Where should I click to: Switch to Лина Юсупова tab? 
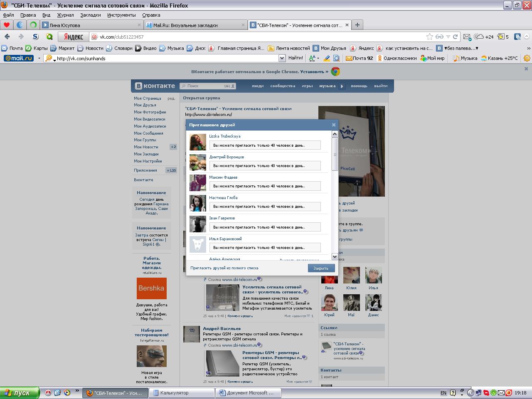pyautogui.click(x=92, y=25)
